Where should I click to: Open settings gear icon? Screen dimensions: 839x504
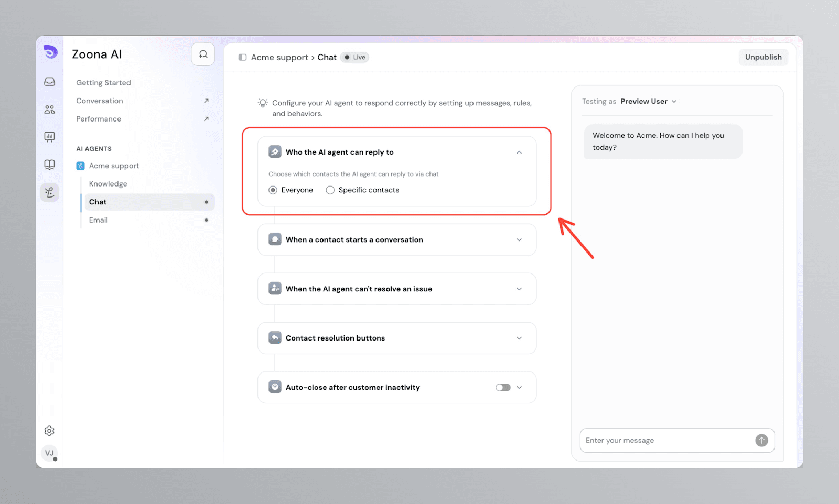click(x=49, y=431)
